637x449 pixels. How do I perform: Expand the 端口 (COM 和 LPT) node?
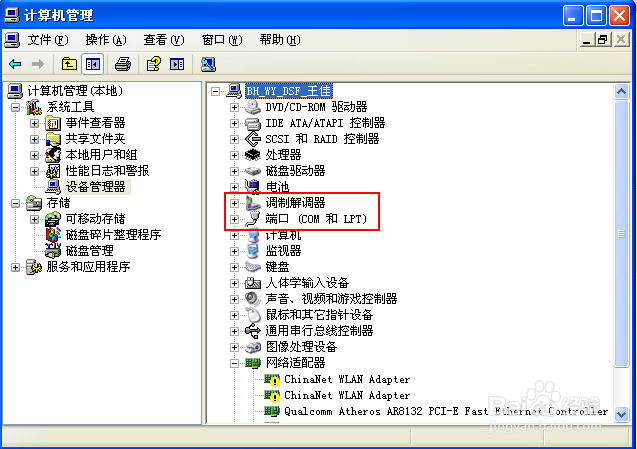234,219
